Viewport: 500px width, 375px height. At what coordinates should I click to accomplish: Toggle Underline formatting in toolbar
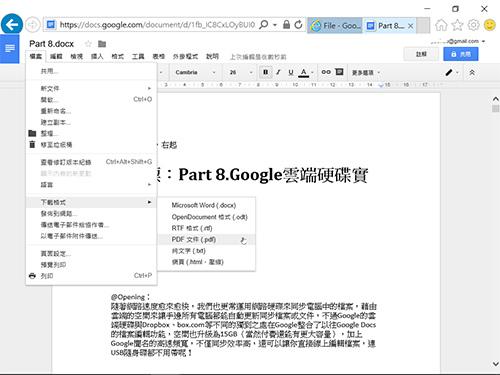291,72
